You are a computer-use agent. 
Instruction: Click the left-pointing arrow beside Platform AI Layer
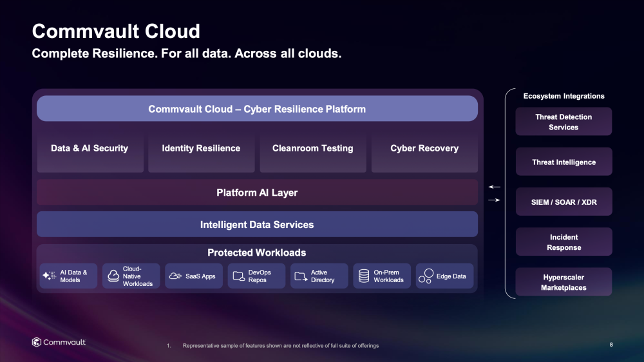coord(494,187)
